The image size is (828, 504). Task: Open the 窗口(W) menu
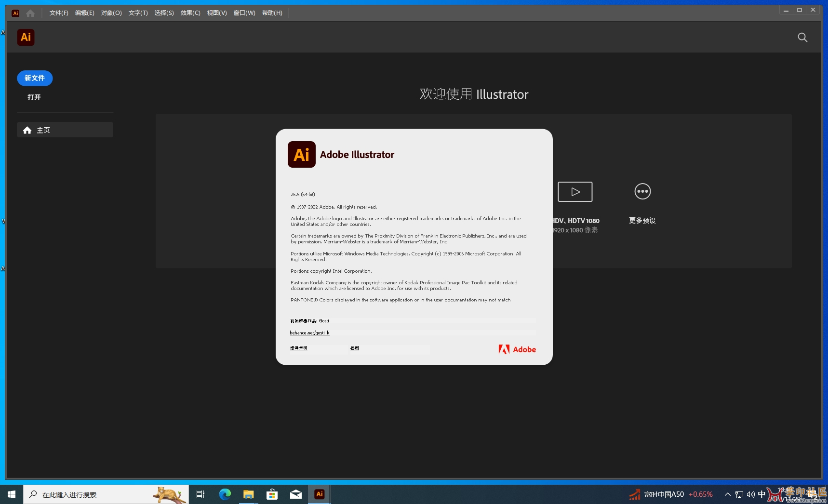tap(244, 13)
